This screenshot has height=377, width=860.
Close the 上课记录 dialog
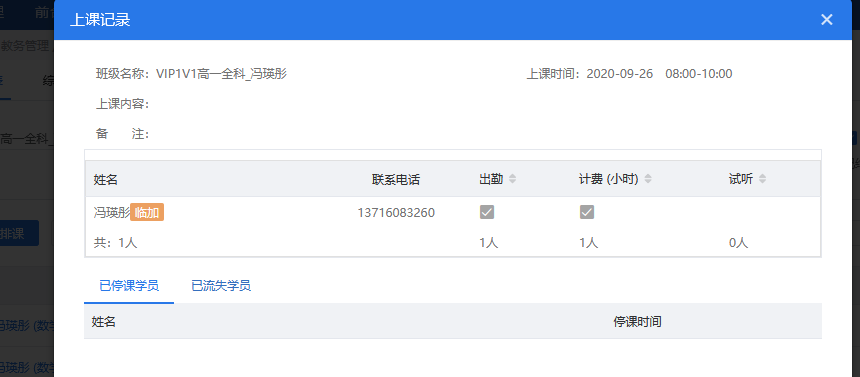tap(827, 20)
